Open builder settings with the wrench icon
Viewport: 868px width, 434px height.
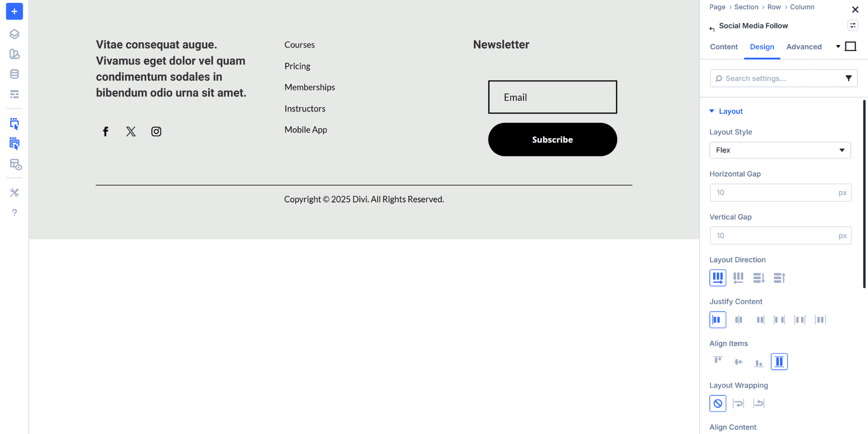tap(14, 192)
